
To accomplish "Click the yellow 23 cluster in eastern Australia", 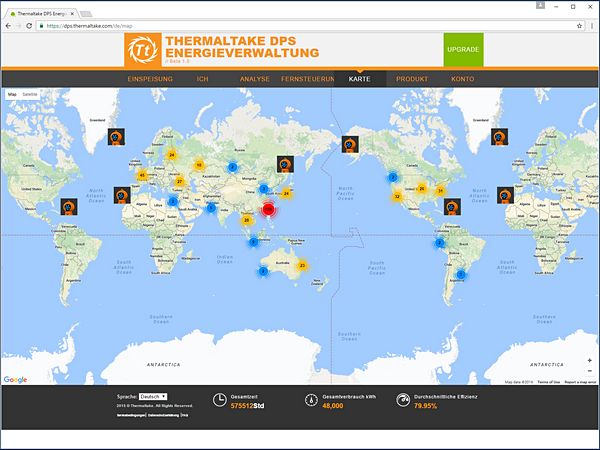I will pyautogui.click(x=302, y=265).
